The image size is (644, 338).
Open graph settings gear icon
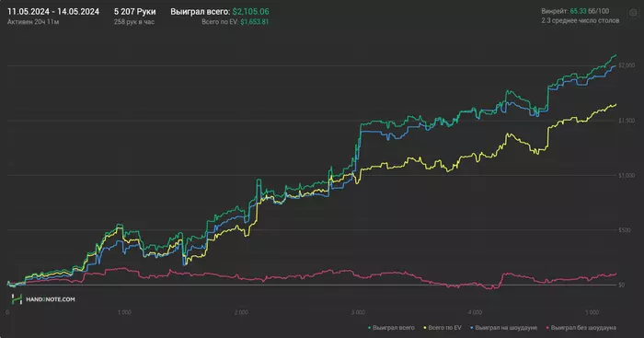point(633,13)
